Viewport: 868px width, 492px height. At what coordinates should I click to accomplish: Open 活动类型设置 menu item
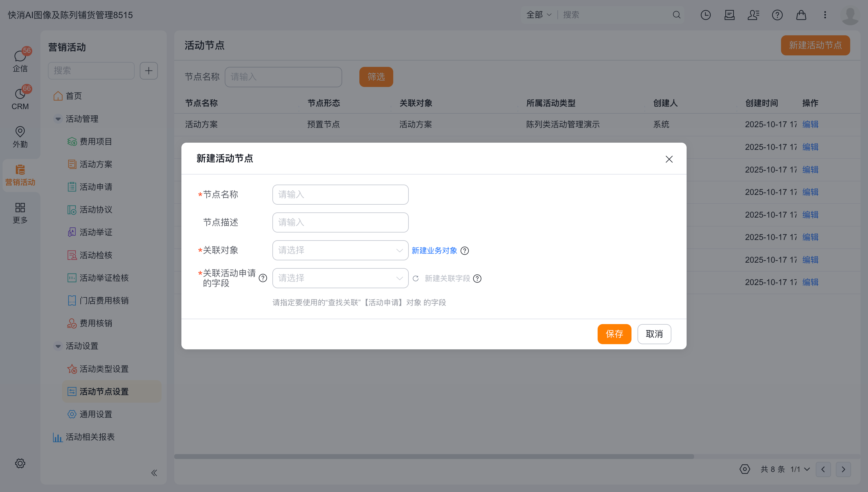coord(98,369)
